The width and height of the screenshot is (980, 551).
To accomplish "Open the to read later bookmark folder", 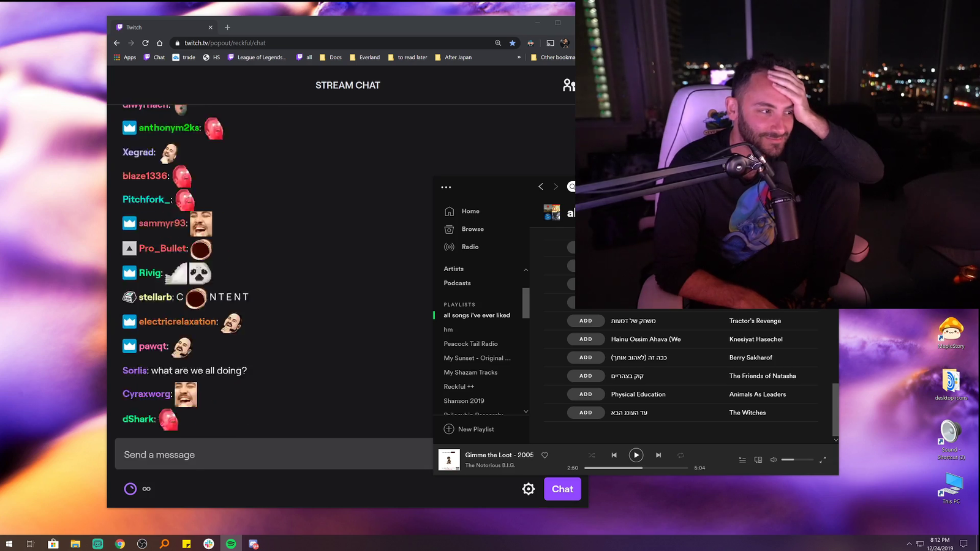I will click(407, 58).
